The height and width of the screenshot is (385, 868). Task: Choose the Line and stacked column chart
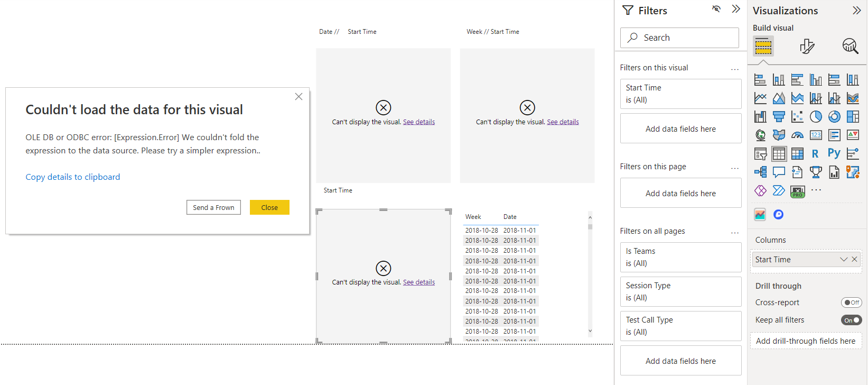click(816, 98)
